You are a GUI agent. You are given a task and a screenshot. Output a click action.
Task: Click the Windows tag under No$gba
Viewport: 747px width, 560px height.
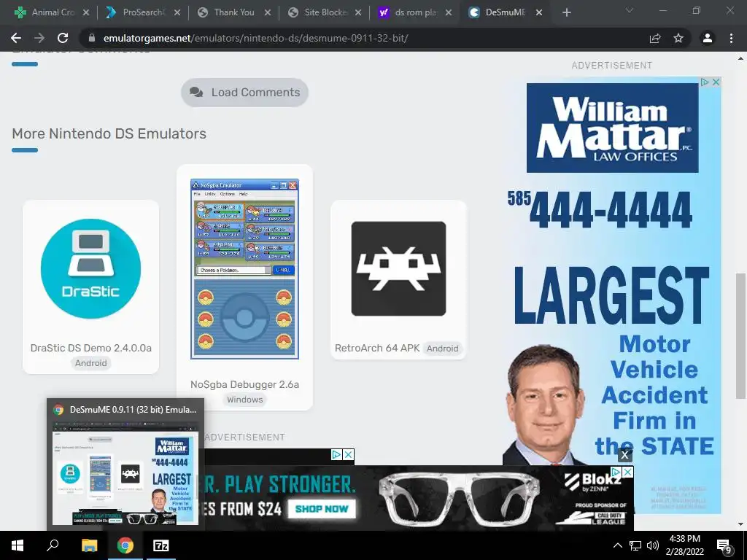pos(244,400)
